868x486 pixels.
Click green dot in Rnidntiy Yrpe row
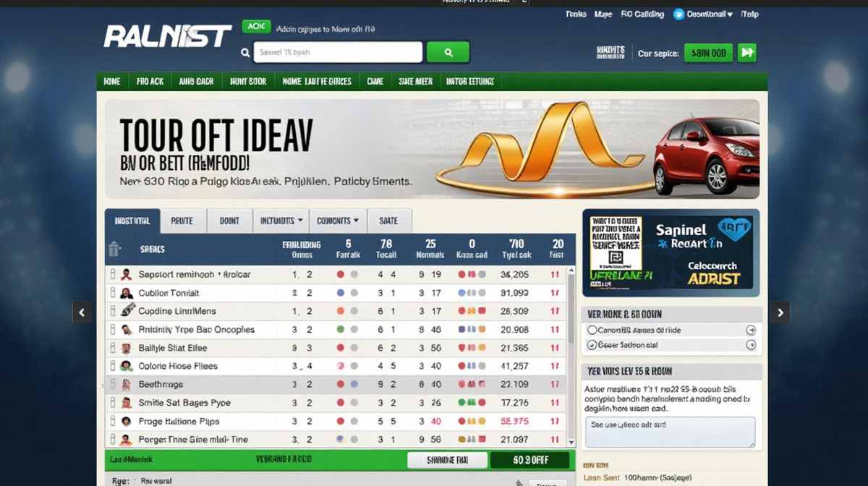click(x=341, y=329)
